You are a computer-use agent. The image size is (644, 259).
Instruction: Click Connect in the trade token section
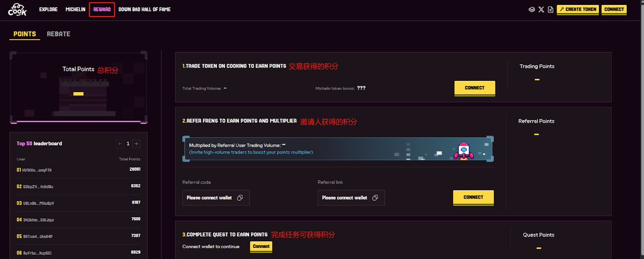(474, 88)
